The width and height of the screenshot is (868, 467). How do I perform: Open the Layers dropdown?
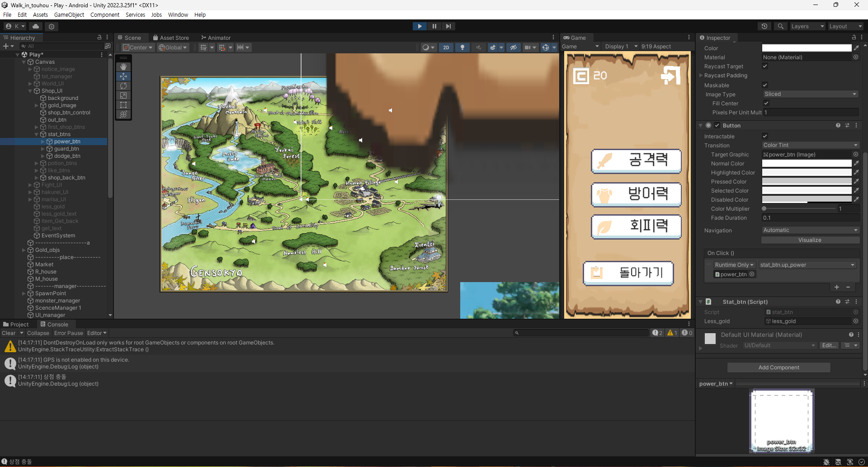pyautogui.click(x=807, y=26)
